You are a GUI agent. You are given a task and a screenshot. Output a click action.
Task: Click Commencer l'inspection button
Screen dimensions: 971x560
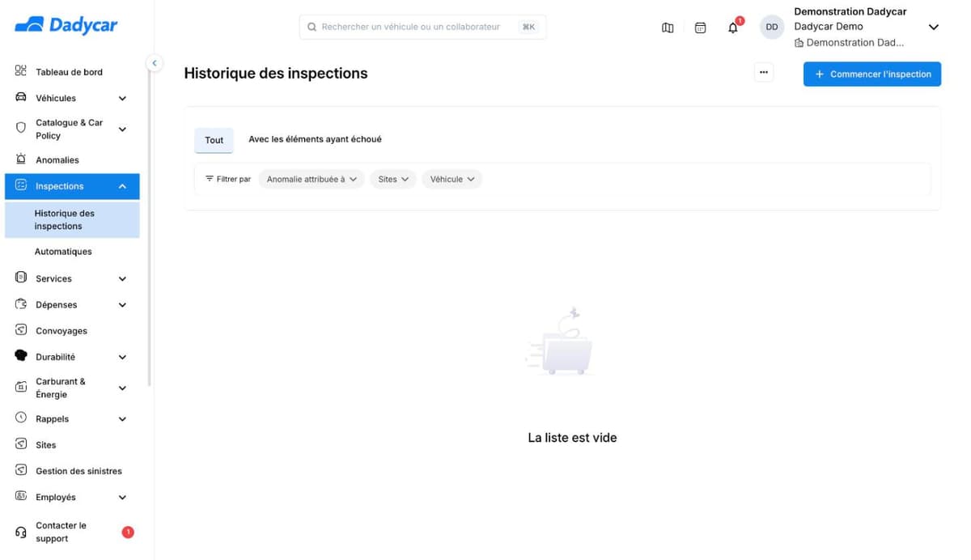click(872, 74)
